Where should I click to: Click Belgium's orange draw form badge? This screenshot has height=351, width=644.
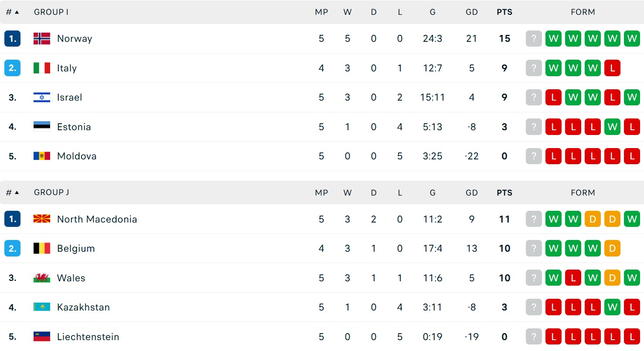pos(612,249)
